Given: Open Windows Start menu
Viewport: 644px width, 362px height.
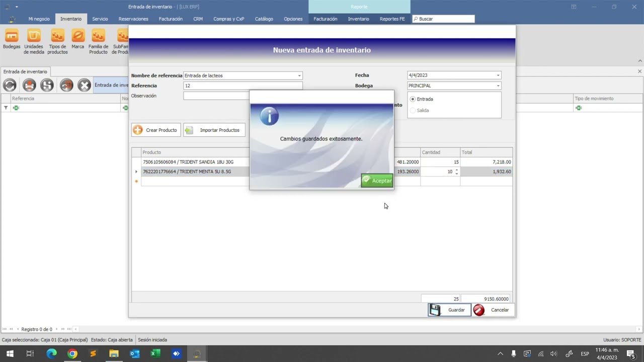Looking at the screenshot, I should pyautogui.click(x=10, y=354).
